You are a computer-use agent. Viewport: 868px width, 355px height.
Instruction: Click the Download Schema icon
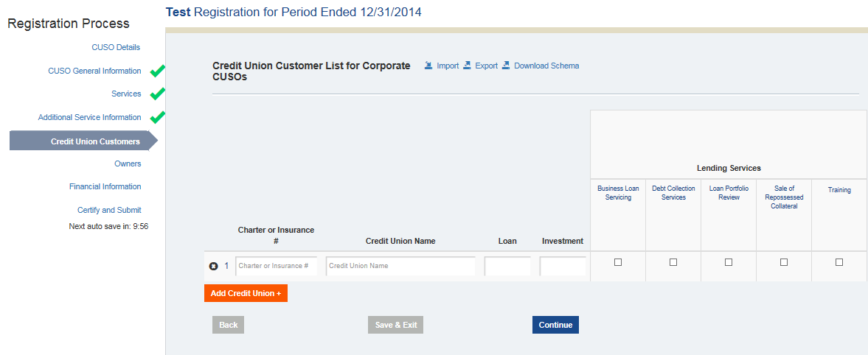[x=506, y=66]
